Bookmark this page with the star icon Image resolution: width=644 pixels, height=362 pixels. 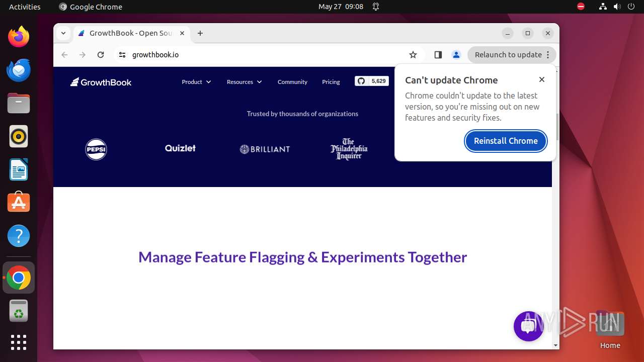coord(413,55)
